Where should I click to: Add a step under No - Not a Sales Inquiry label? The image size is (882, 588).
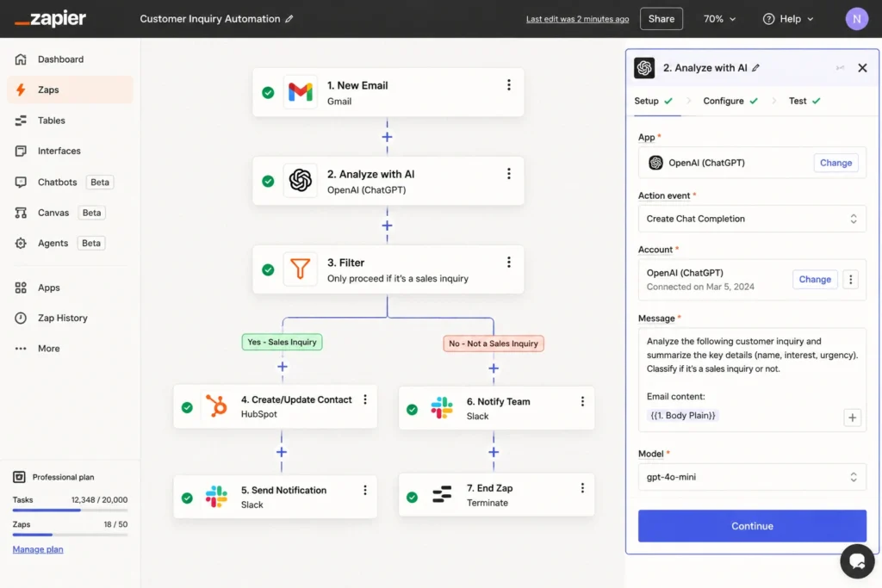[494, 368]
